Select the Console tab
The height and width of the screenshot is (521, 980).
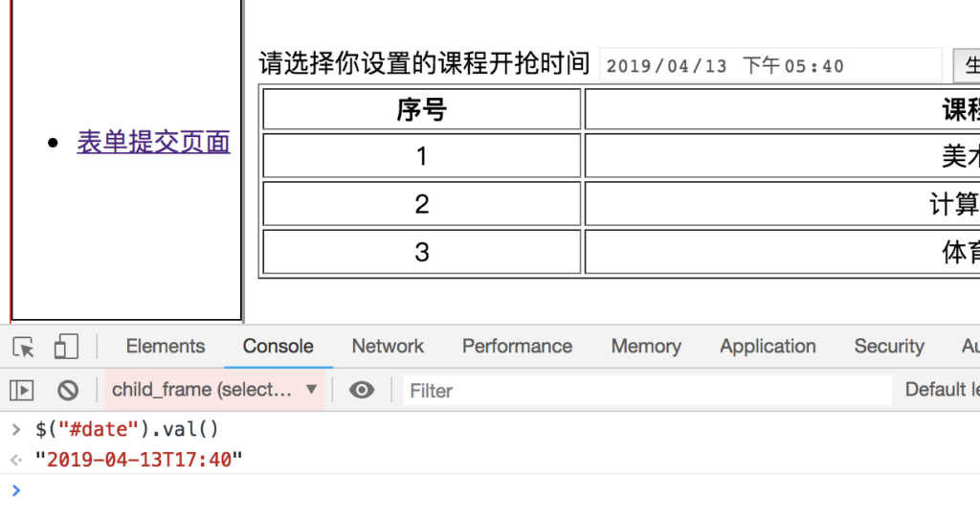(x=278, y=347)
